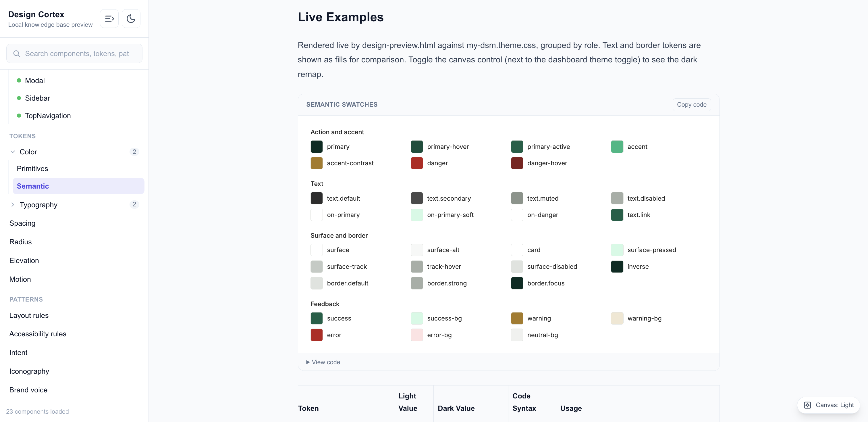
Task: Click the text.link green swatch
Action: (x=617, y=215)
